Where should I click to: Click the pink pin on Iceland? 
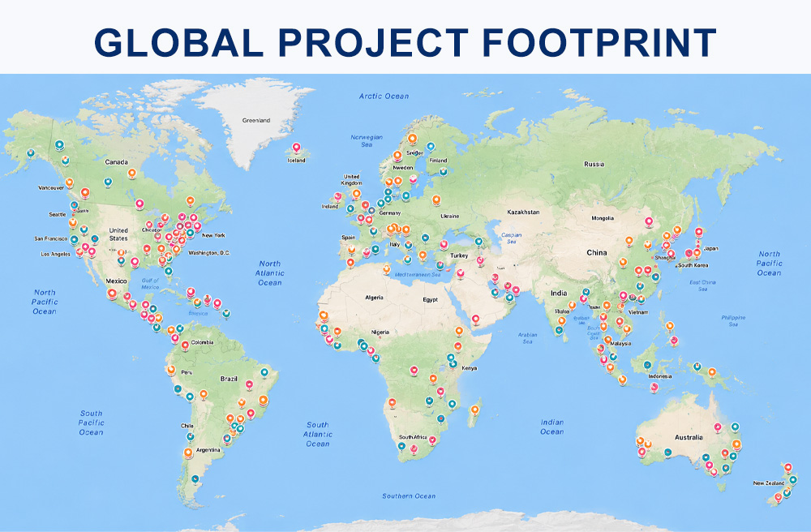click(x=296, y=148)
